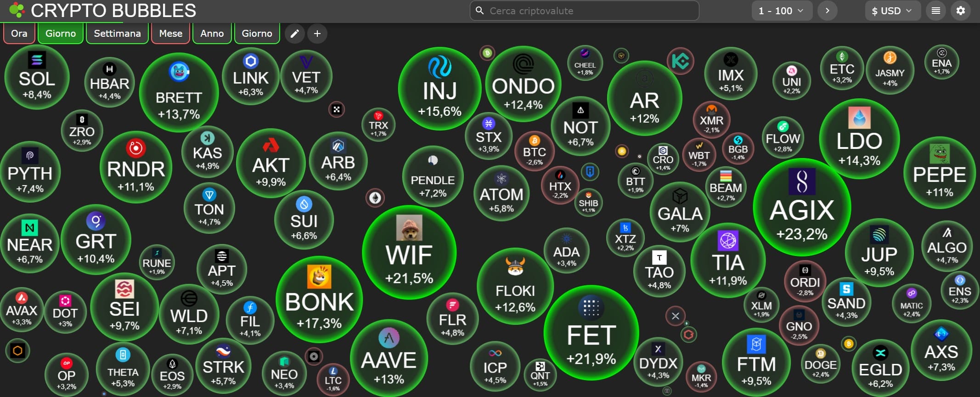980x397 pixels.
Task: Click the STRK bubble
Action: (x=223, y=366)
